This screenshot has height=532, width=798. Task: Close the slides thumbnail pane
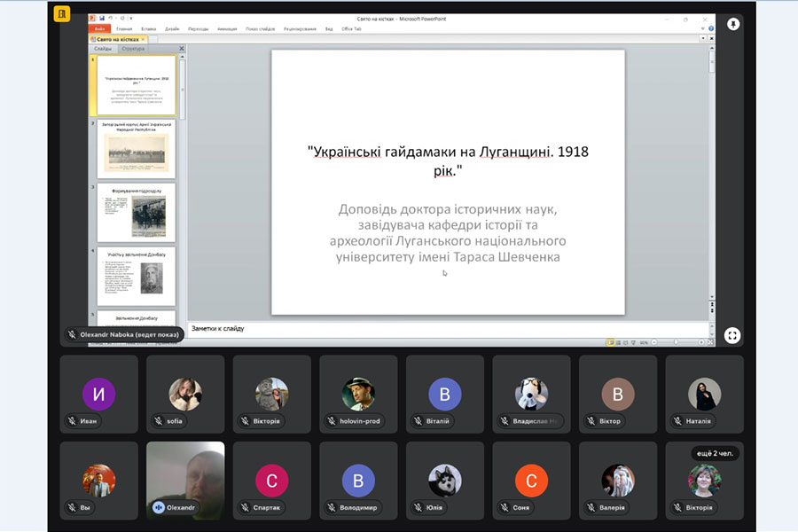point(182,49)
